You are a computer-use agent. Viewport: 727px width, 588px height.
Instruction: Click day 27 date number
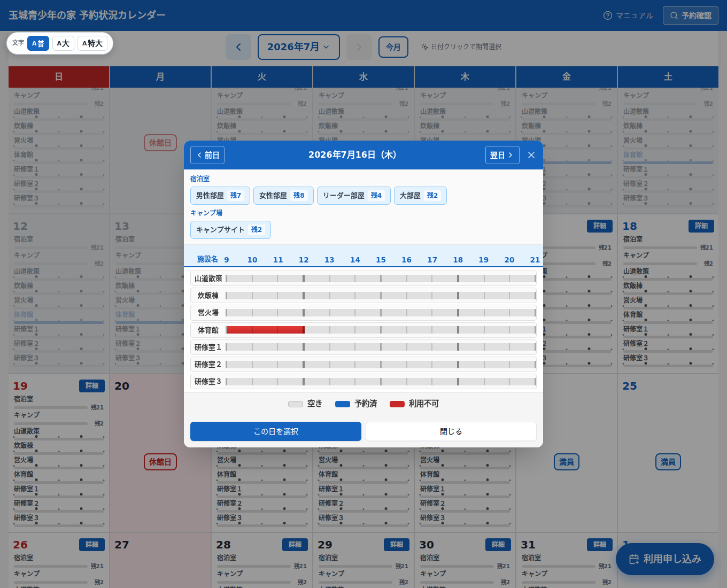tap(122, 545)
